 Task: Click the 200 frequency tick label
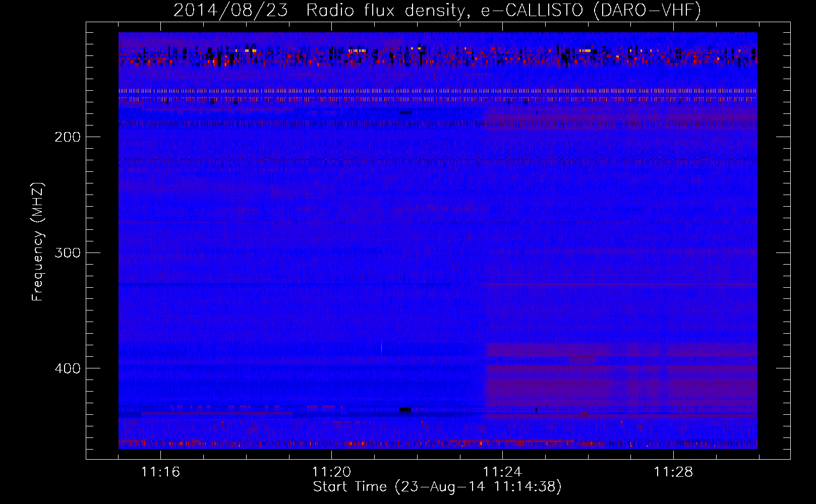click(x=68, y=137)
